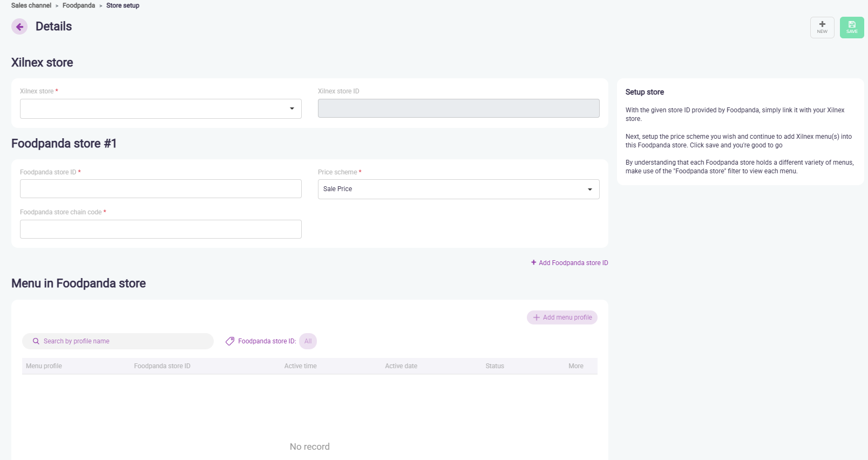Image resolution: width=868 pixels, height=460 pixels.
Task: Click plus icon on Add menu profile
Action: [x=537, y=317]
